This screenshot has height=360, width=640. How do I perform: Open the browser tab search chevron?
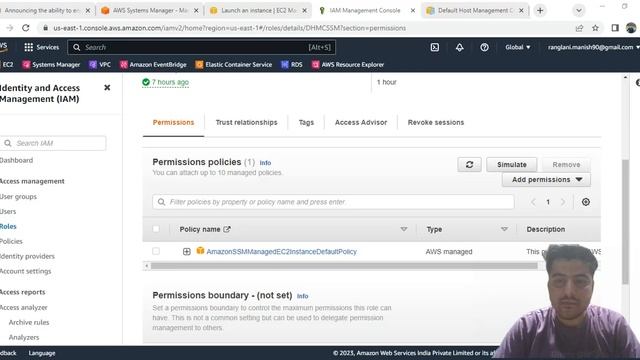[579, 10]
